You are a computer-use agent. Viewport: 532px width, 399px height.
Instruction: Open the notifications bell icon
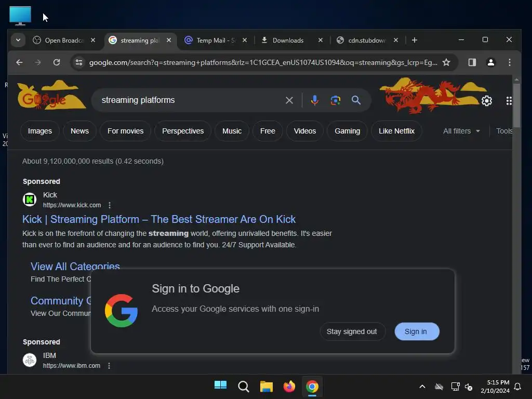518,387
